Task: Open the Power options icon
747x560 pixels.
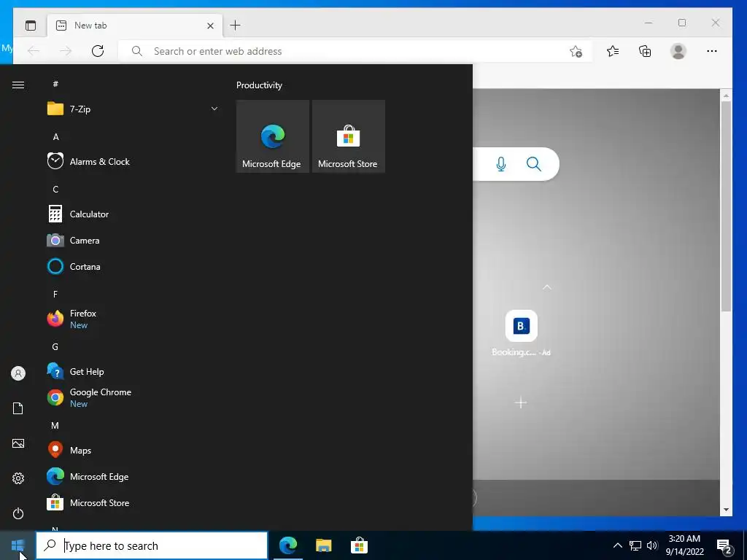Action: pos(18,513)
